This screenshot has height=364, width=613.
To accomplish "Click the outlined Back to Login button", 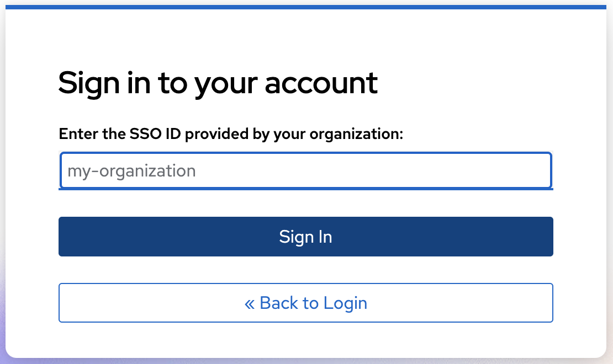I will click(x=305, y=303).
